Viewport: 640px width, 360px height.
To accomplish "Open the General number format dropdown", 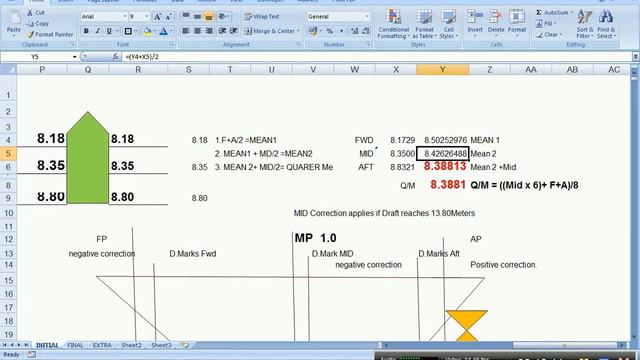I will [x=367, y=17].
